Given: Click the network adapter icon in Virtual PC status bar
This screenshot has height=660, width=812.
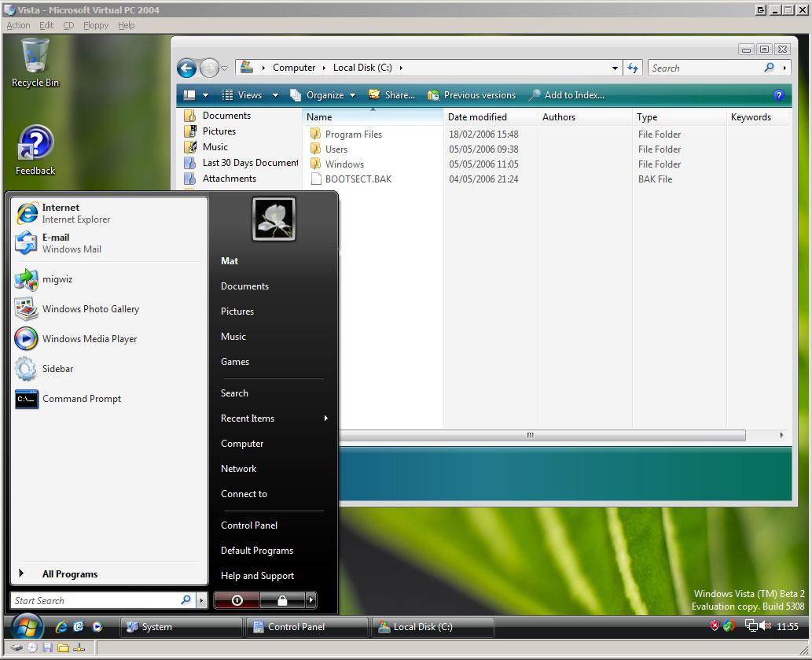Looking at the screenshot, I should point(79,647).
